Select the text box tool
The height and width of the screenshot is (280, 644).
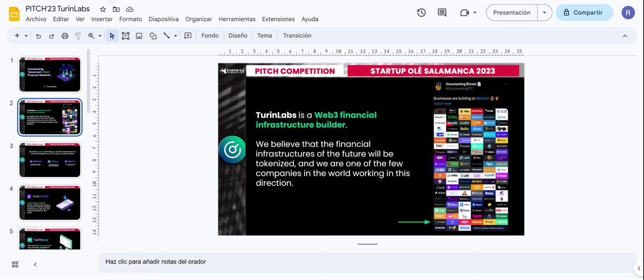tap(125, 36)
